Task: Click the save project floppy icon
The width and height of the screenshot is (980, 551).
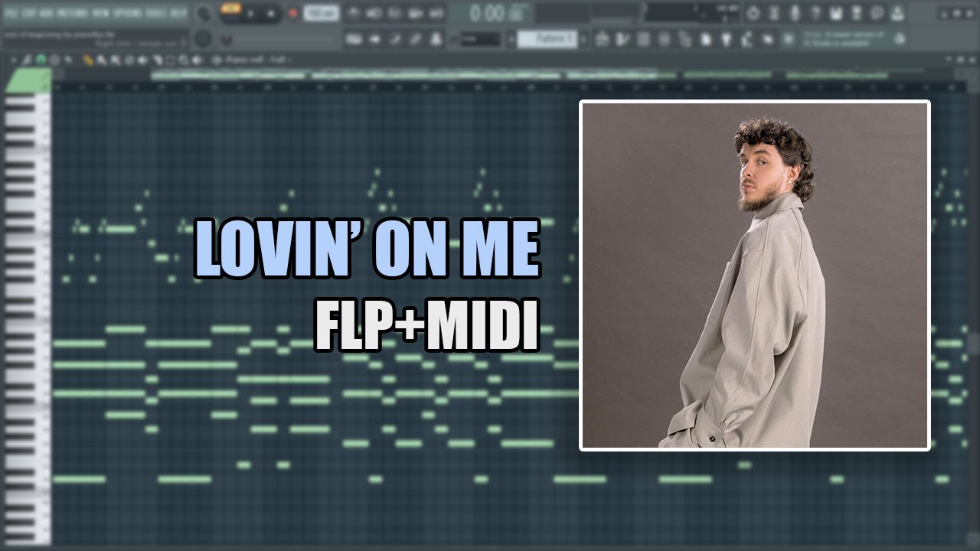Action: pyautogui.click(x=837, y=14)
